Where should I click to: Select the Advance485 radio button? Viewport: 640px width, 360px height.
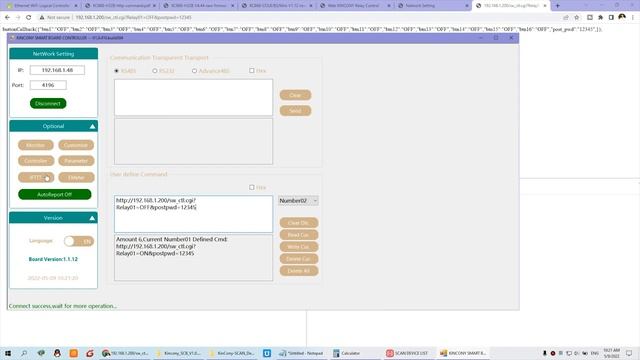194,71
